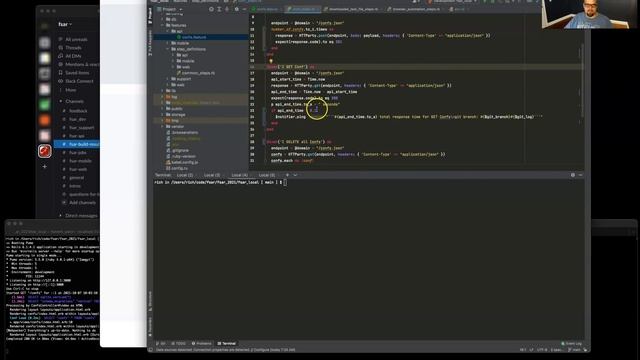
Task: Open the TODO tool window button
Action: (x=178, y=344)
